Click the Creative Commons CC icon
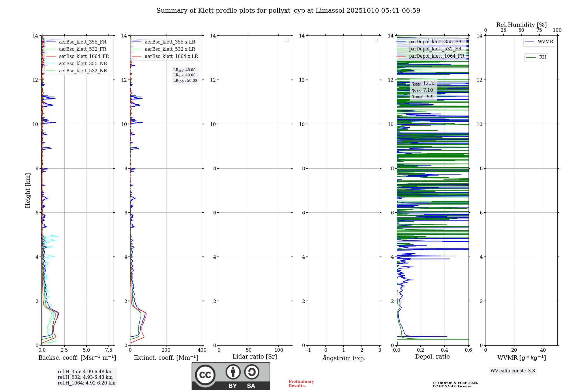577x392 pixels. pos(205,375)
